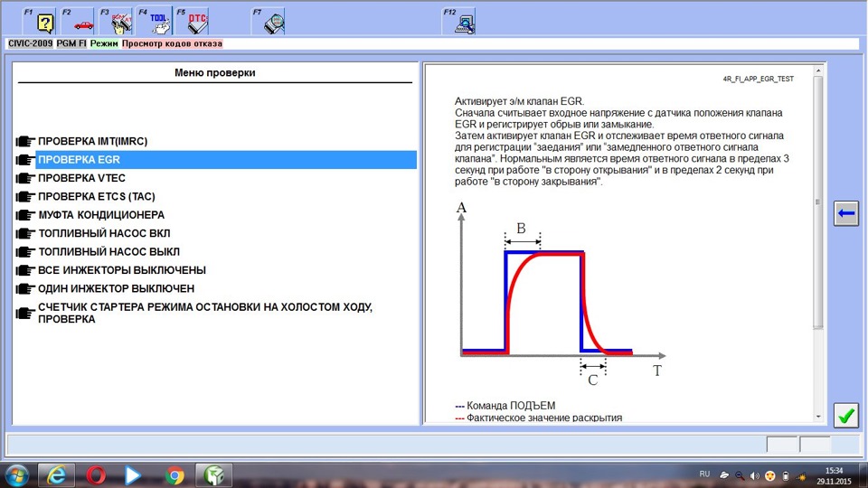Click the battery tray icon
The height and width of the screenshot is (488, 868).
click(785, 476)
